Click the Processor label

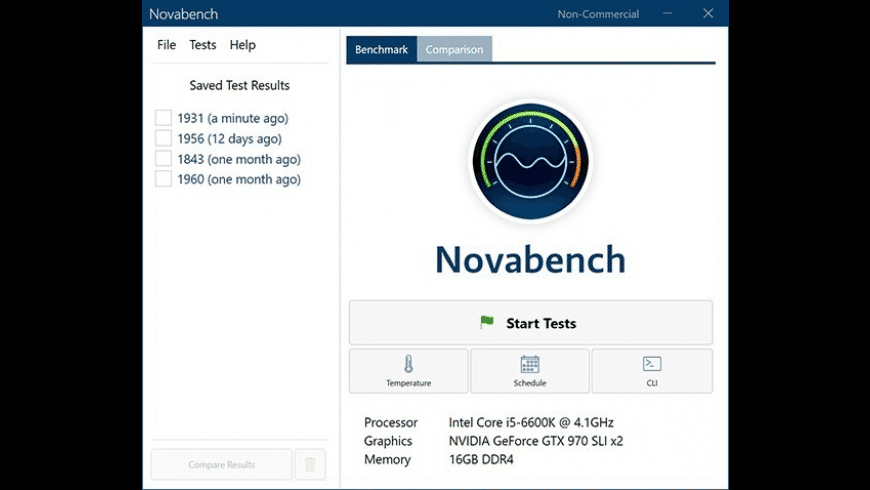tap(391, 422)
